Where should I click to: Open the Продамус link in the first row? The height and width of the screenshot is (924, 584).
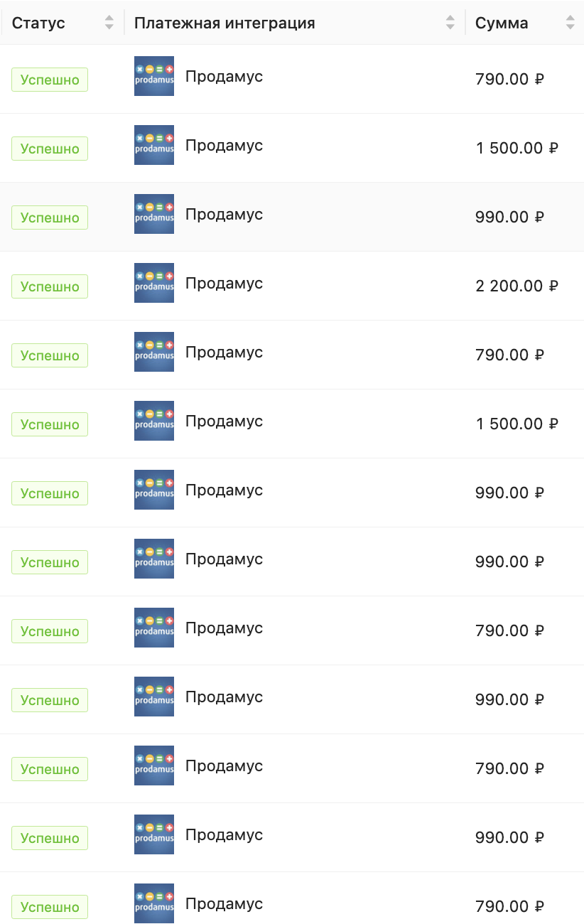pyautogui.click(x=224, y=77)
